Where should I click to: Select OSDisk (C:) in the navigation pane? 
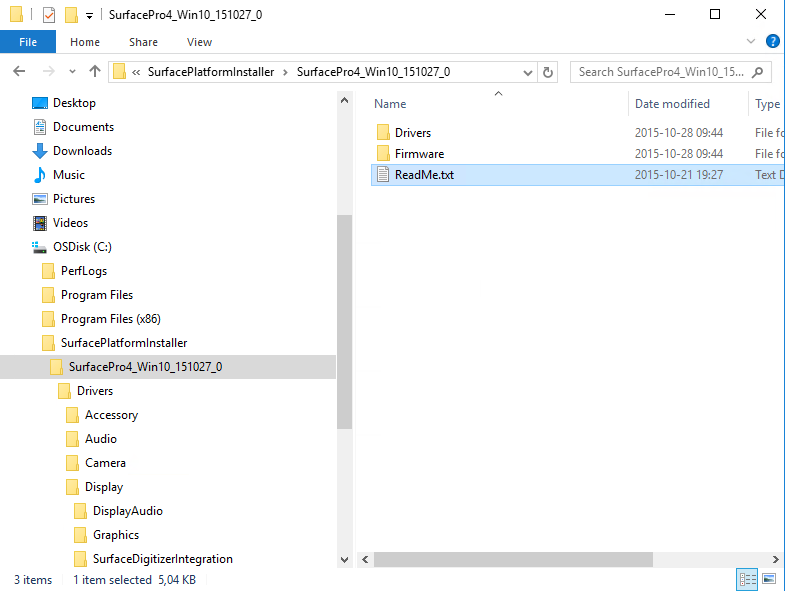[72, 247]
